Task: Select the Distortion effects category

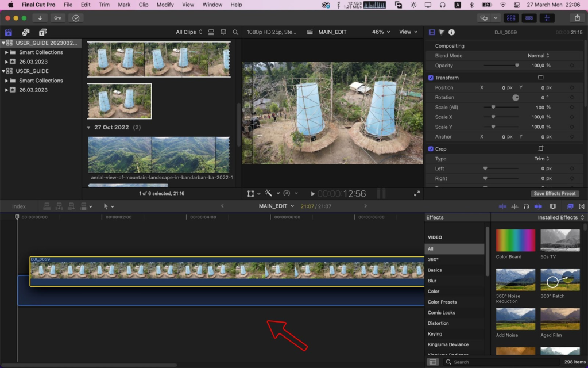Action: 438,323
